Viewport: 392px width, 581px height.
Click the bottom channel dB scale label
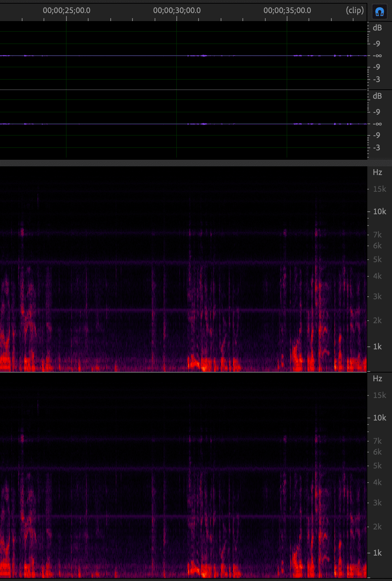tap(377, 96)
